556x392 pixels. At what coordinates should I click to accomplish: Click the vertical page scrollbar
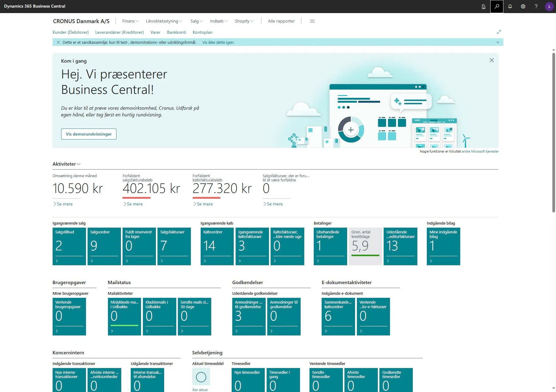click(554, 133)
